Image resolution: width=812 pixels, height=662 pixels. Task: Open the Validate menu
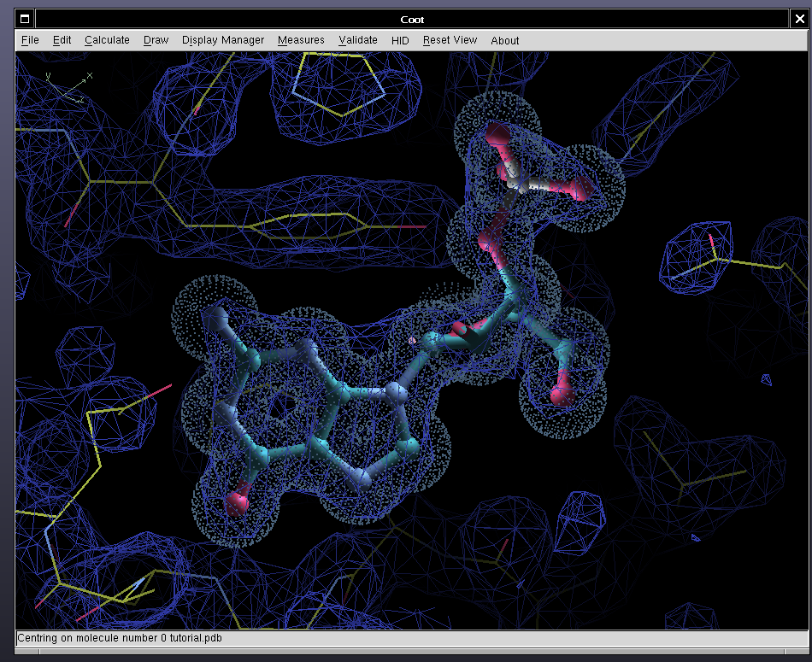click(x=357, y=40)
